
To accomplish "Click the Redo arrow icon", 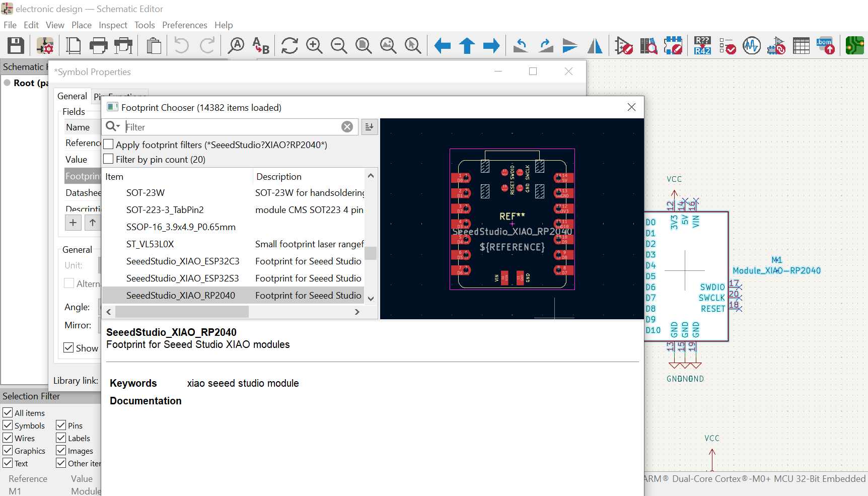I will (207, 46).
